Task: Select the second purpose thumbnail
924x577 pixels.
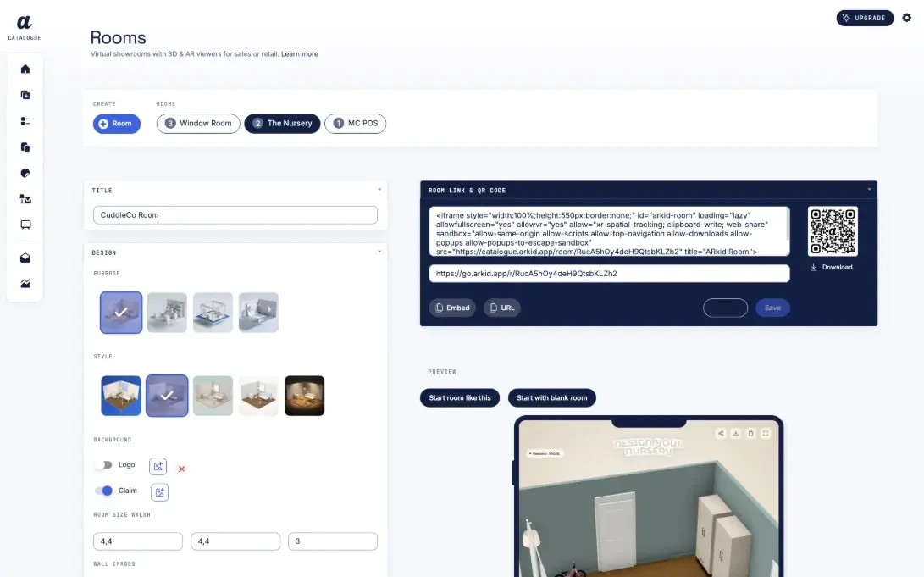Action: coord(167,313)
